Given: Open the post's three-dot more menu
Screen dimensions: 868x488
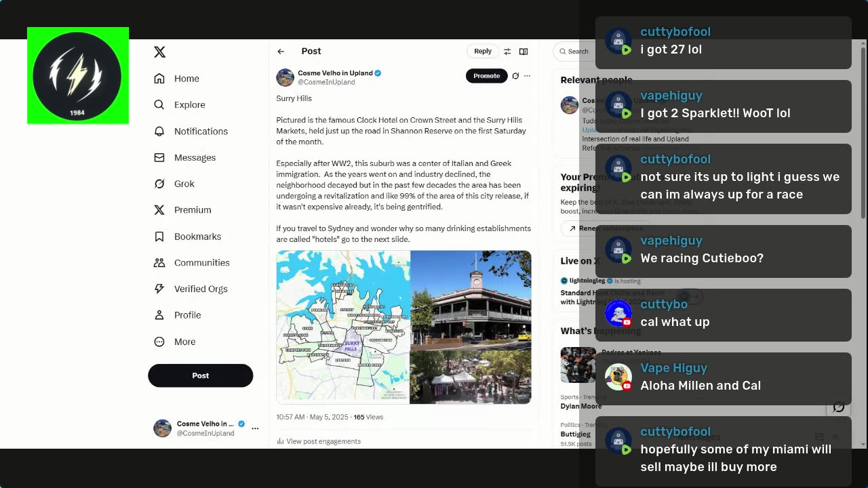Looking at the screenshot, I should (527, 76).
